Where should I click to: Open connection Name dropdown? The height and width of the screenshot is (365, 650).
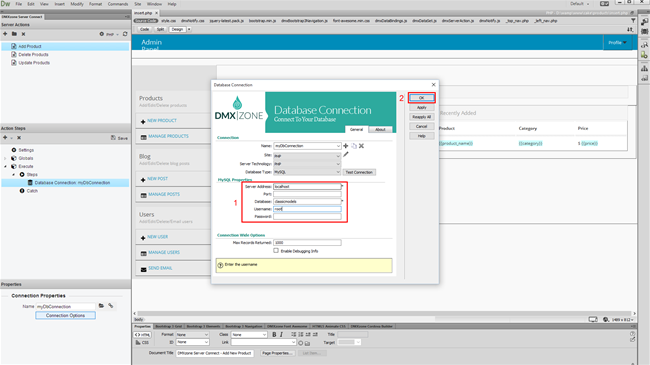tap(338, 146)
